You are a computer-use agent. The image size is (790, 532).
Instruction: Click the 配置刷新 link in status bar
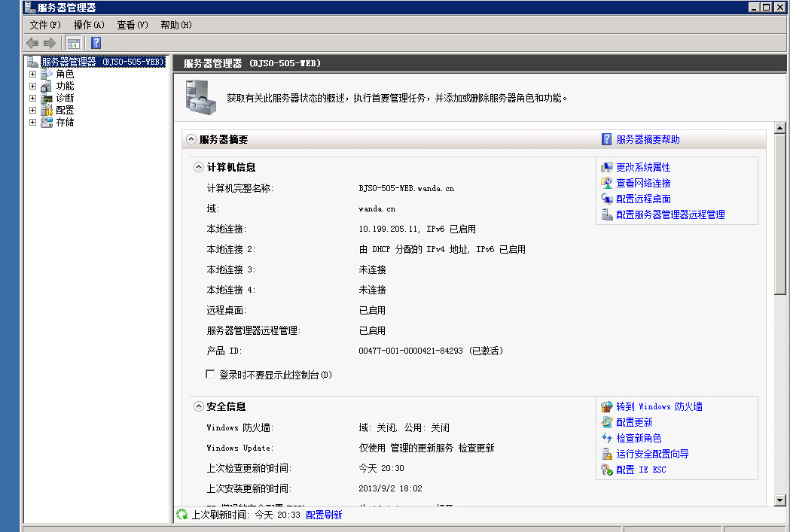click(x=324, y=515)
